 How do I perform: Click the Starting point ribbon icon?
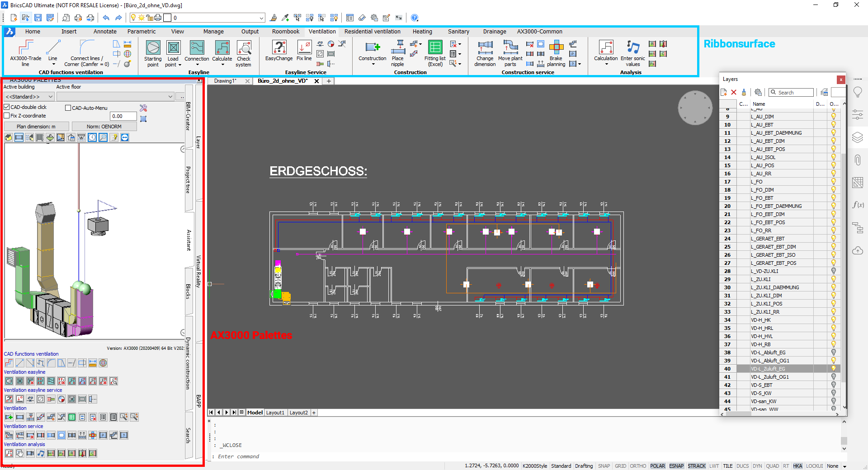(x=153, y=47)
